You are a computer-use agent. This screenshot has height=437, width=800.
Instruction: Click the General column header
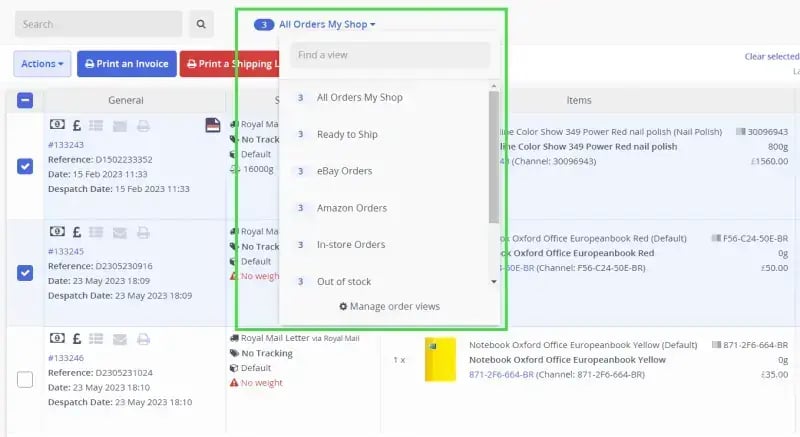126,100
